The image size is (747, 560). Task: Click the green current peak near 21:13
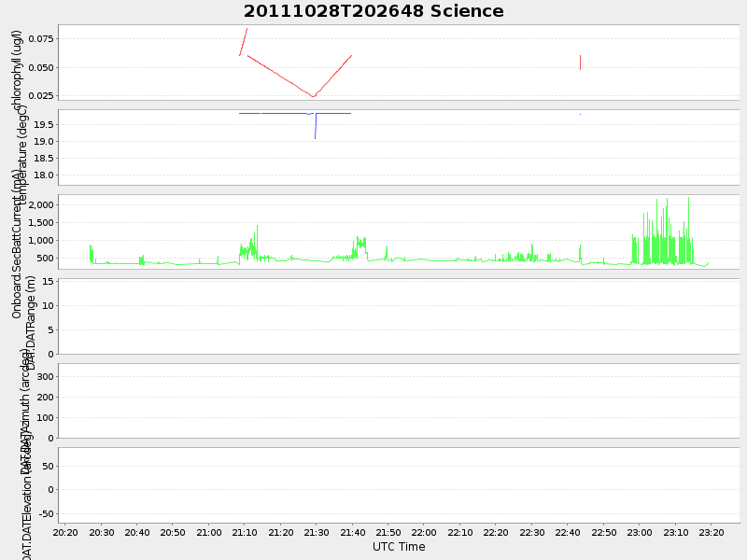pyautogui.click(x=258, y=242)
